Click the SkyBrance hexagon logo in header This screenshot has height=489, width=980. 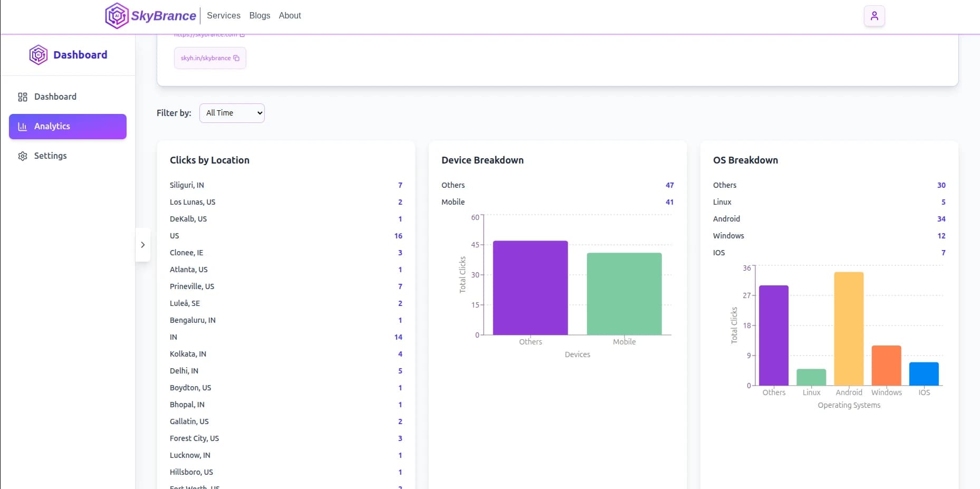click(x=117, y=16)
